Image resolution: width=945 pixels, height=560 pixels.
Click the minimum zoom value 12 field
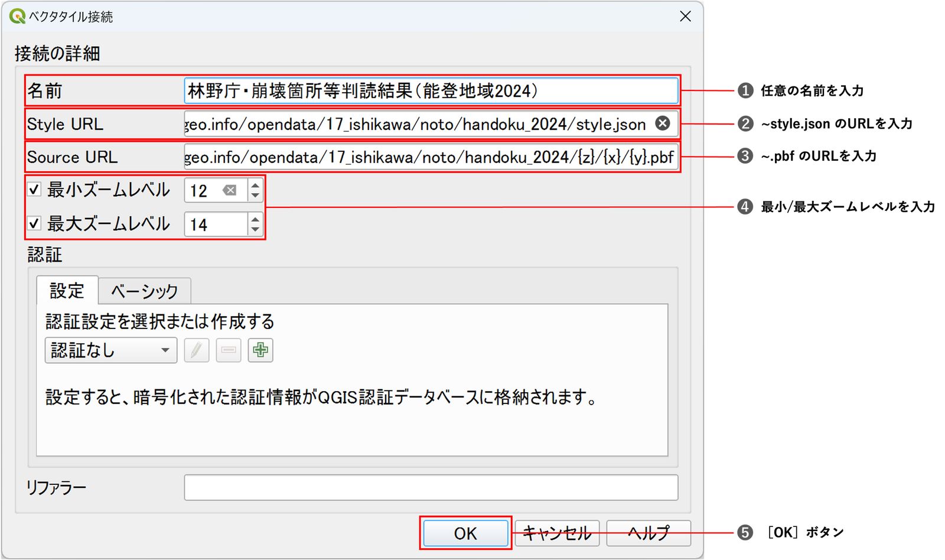pos(216,190)
